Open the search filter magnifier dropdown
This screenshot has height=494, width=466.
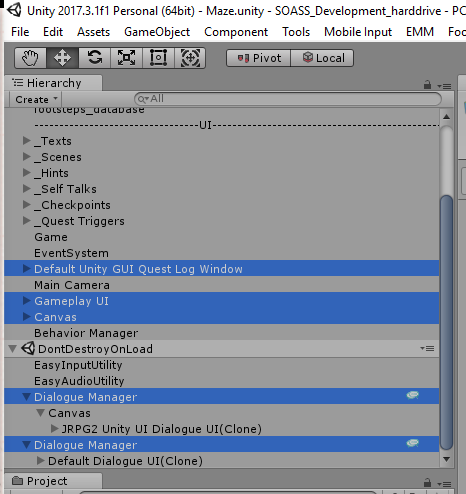pyautogui.click(x=143, y=99)
